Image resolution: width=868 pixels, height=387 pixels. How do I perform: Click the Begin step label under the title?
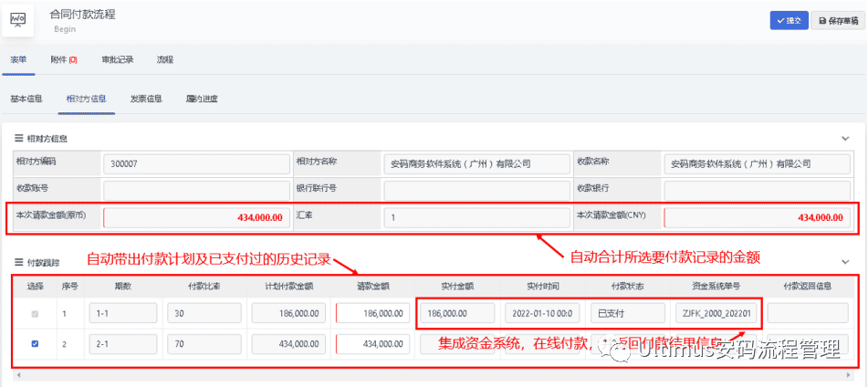[65, 29]
